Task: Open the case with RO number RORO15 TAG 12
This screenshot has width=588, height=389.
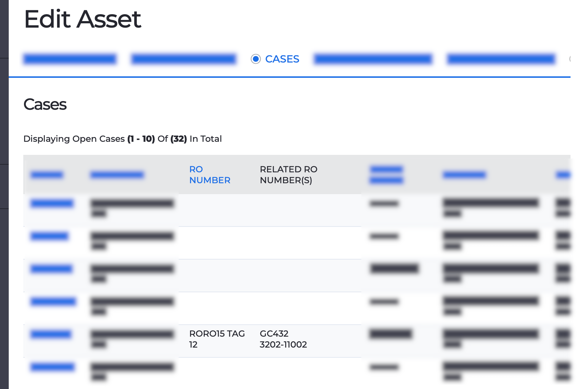Action: 217,339
